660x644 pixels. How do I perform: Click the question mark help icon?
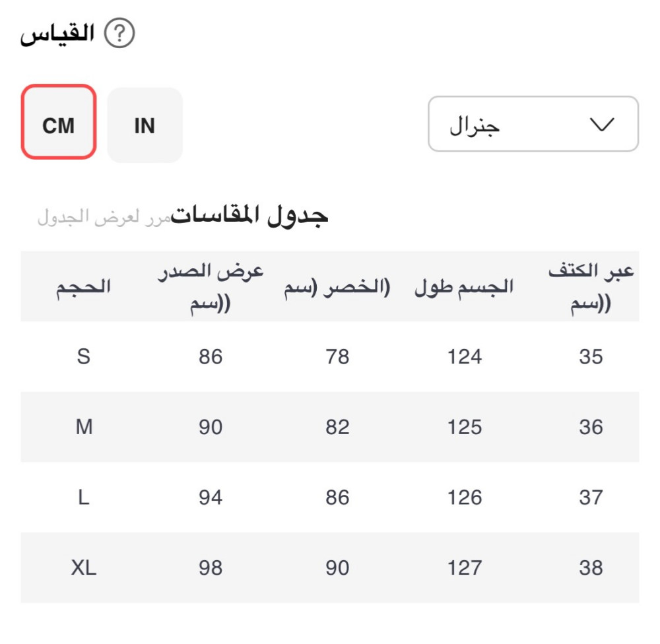[121, 34]
